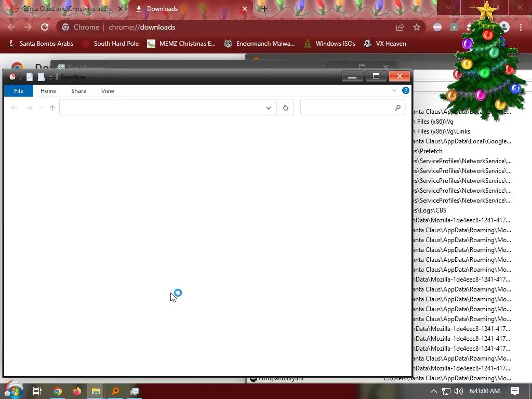Switch to the Home ribbon tab
Image resolution: width=532 pixels, height=399 pixels.
click(48, 91)
